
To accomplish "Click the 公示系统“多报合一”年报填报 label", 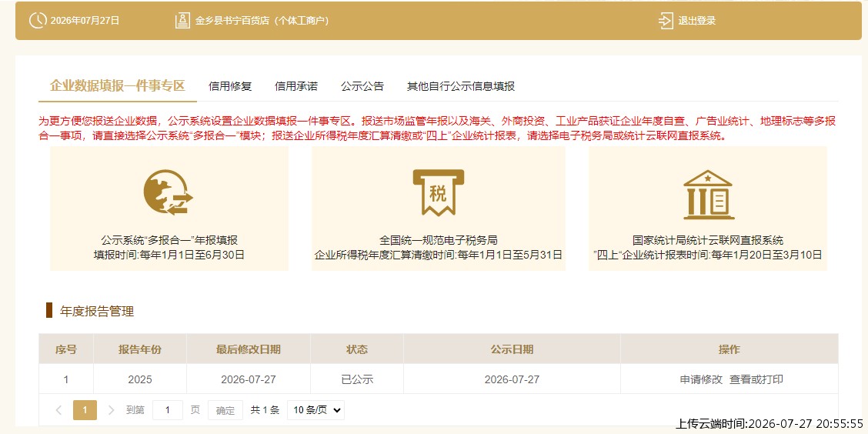I will [x=169, y=240].
